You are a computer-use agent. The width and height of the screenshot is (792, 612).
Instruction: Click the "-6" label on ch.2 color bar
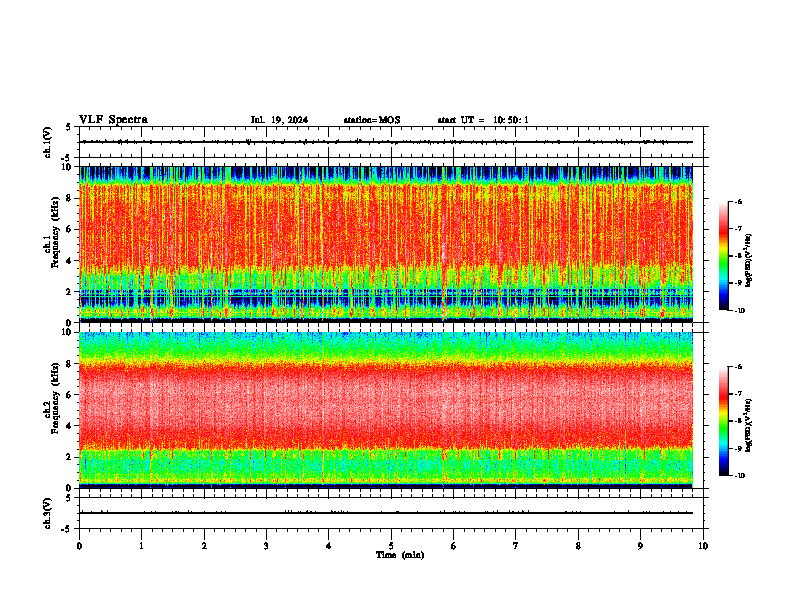pos(738,367)
